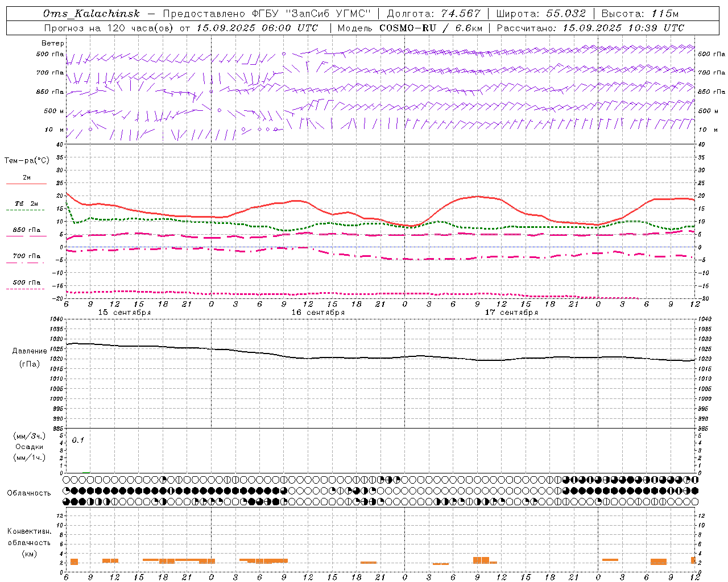This screenshot has height=582, width=728.
Task: Click the 'Модель COSMO-RU / 6.6км' text
Action: pos(409,28)
